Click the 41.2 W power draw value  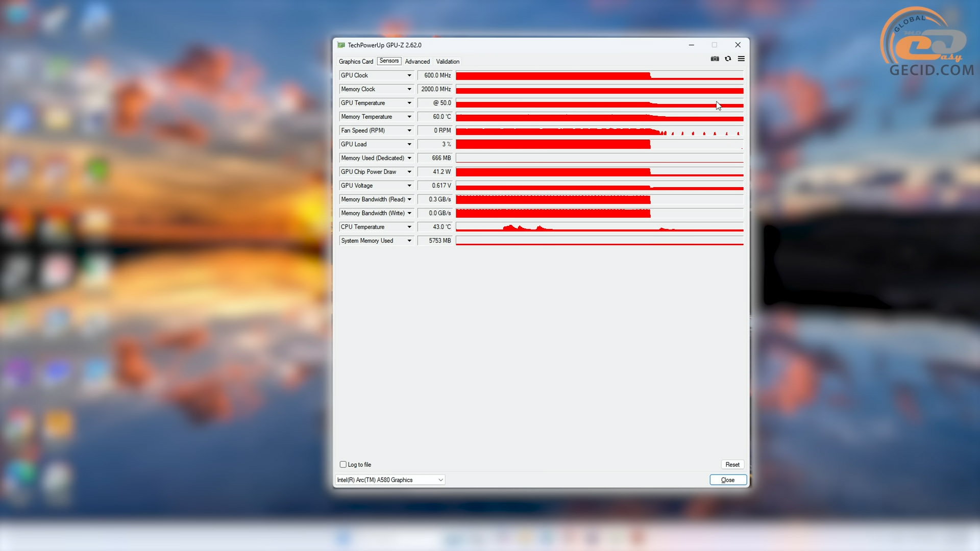[x=435, y=171]
